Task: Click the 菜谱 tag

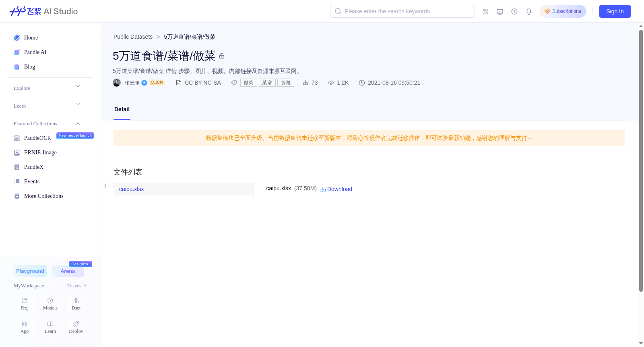Action: coord(267,83)
